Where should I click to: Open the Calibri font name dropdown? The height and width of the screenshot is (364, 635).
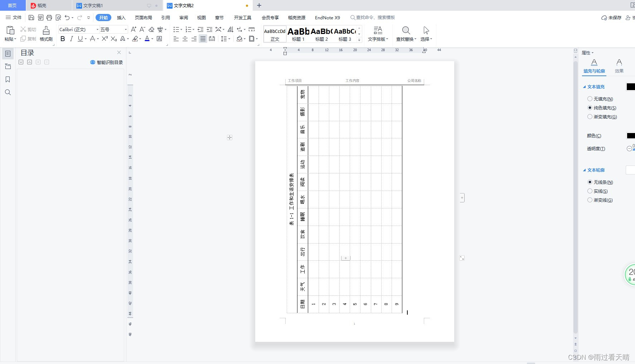tap(97, 29)
